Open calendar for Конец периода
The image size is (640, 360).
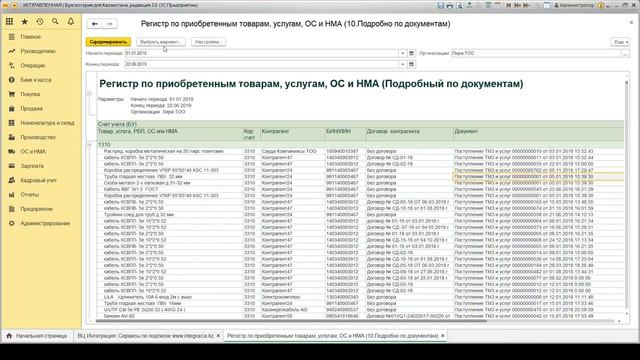[411, 64]
